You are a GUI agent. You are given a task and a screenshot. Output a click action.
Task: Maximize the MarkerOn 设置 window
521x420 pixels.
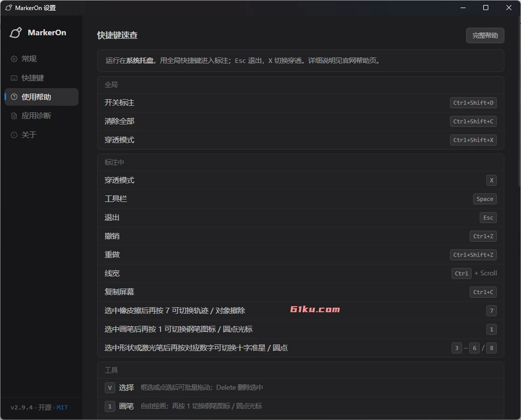click(x=485, y=8)
